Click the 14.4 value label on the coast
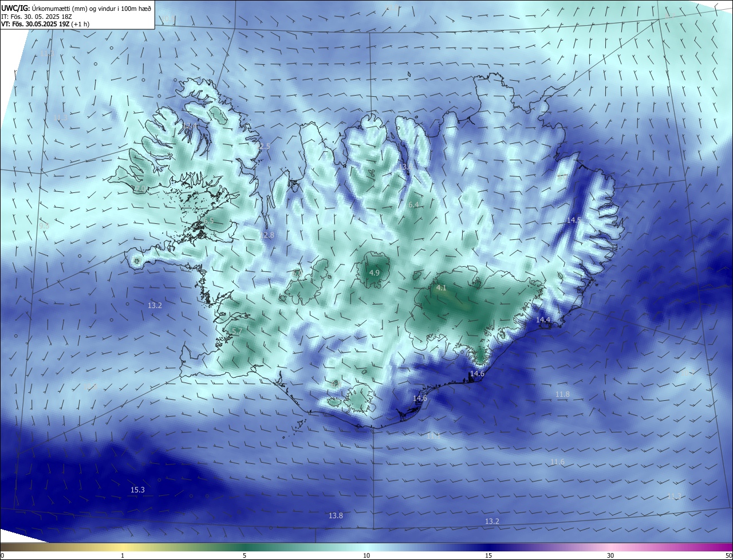The image size is (733, 560). [543, 320]
